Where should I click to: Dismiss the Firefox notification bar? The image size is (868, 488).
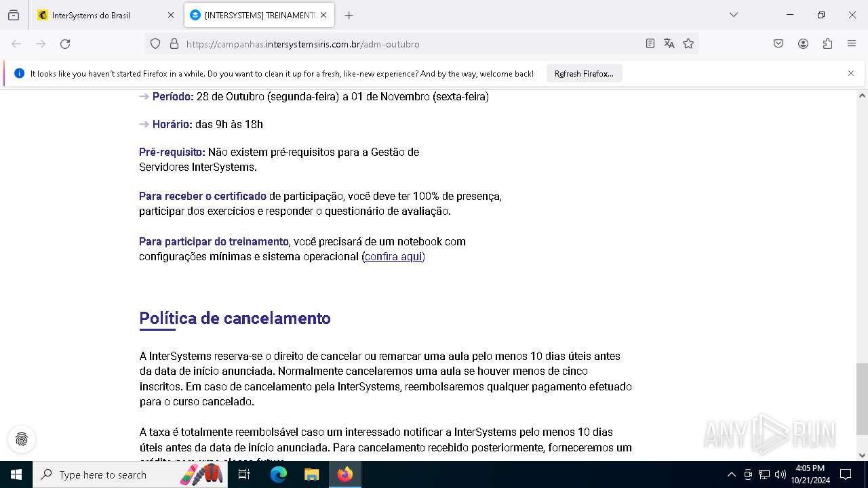pos(851,73)
